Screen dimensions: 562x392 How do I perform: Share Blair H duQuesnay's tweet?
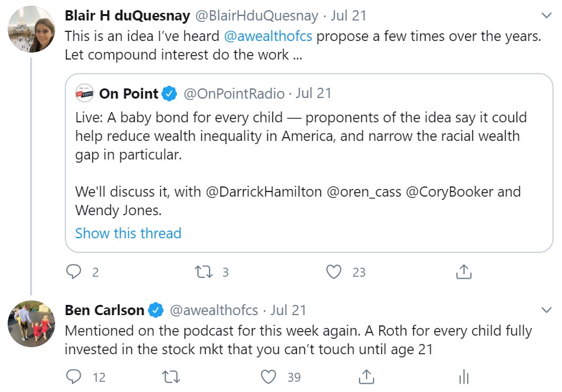point(464,272)
